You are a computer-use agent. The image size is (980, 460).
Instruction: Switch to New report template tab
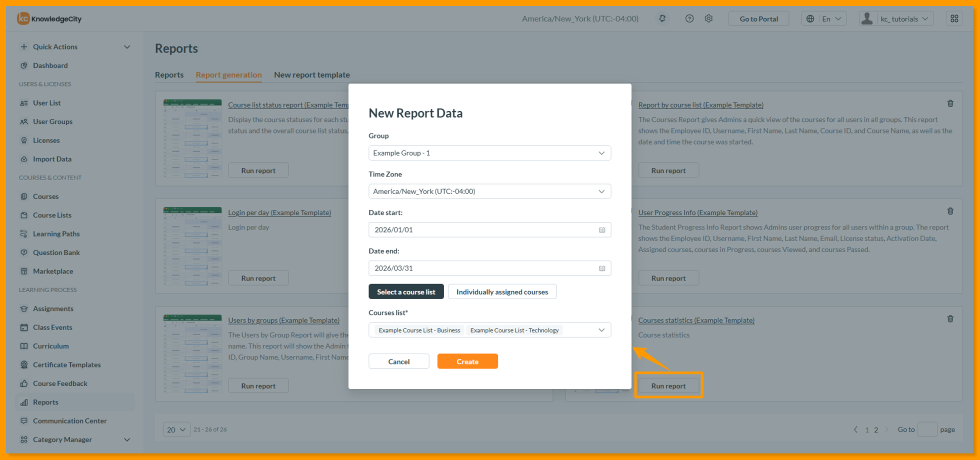(x=312, y=75)
